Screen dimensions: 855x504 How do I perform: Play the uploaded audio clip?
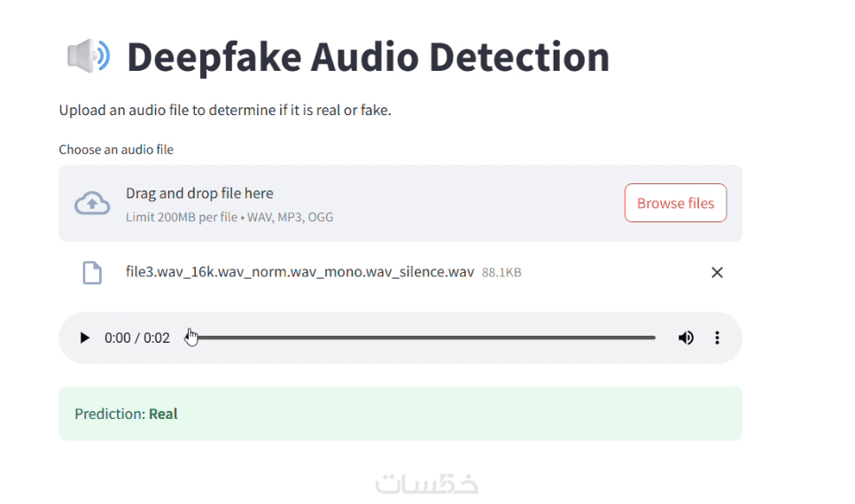click(x=85, y=337)
